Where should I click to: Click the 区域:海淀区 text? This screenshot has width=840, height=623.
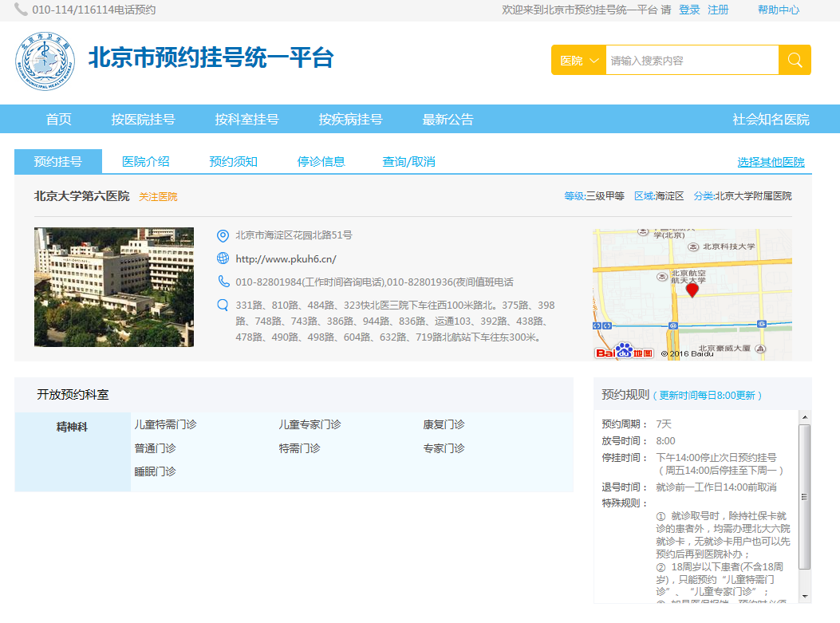point(659,196)
